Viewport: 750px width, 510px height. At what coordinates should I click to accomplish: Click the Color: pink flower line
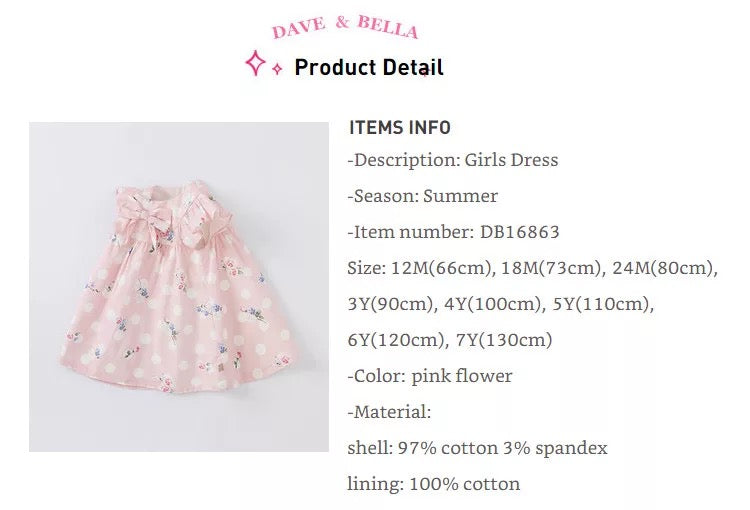[430, 376]
